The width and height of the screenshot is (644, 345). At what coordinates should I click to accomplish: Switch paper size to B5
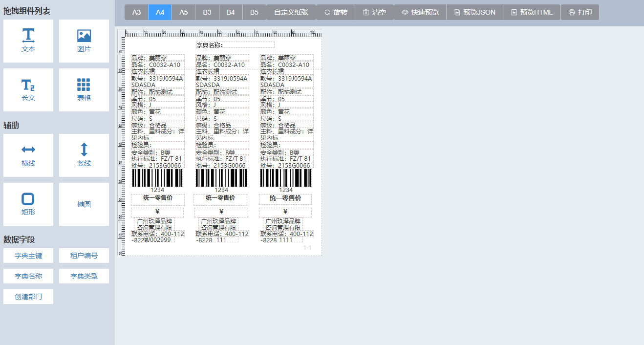coord(254,12)
